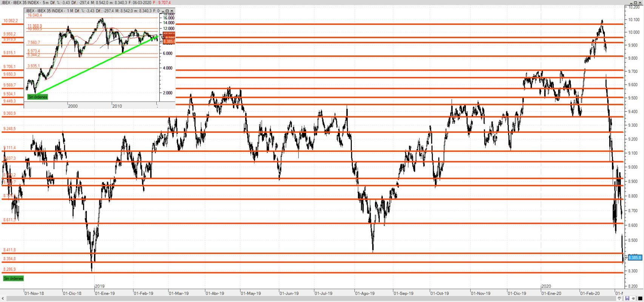644x302 pixels.
Task: Close the main 5m IBEX chart window
Action: 641,3
